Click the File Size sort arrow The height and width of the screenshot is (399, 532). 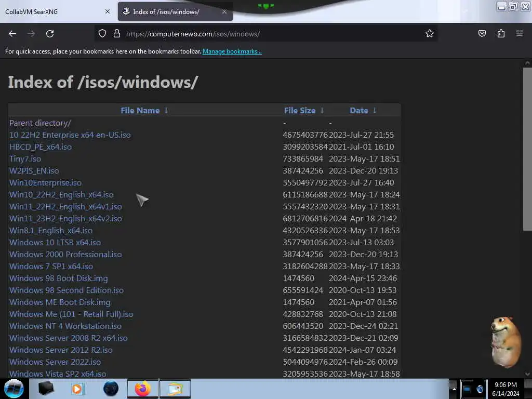point(322,110)
